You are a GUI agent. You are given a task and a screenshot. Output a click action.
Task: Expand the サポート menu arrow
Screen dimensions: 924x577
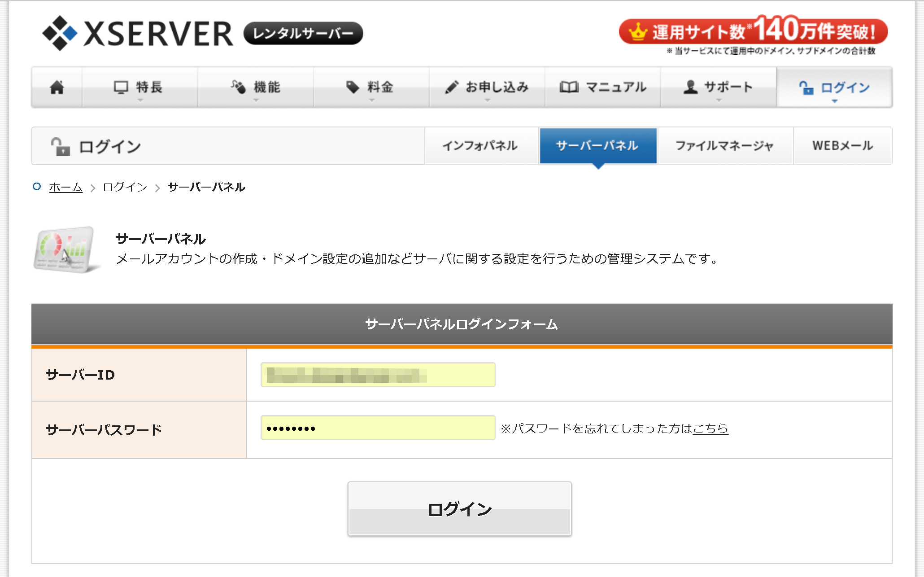pyautogui.click(x=719, y=101)
